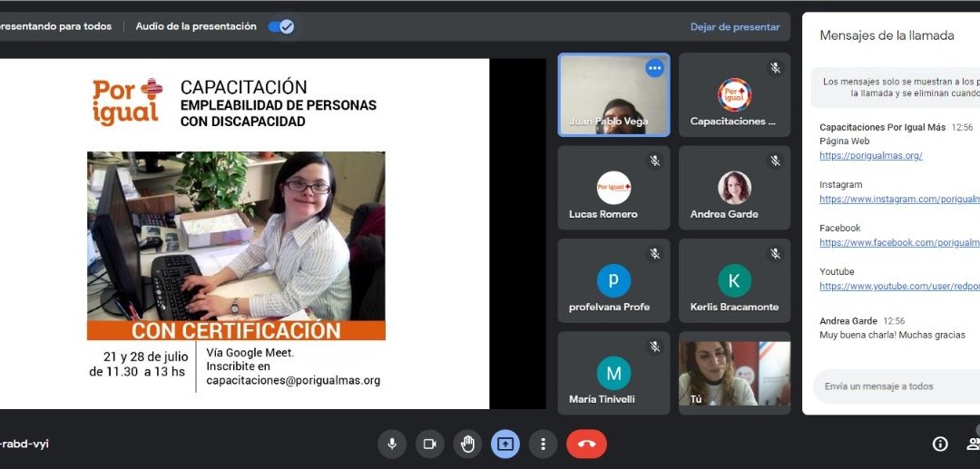Open the porigualmas.org web page link
The width and height of the screenshot is (980, 469).
pos(870,155)
